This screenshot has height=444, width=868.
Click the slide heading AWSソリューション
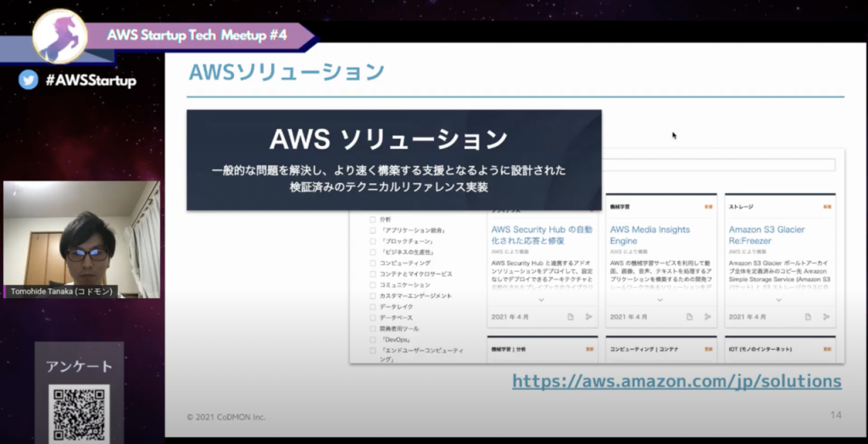coord(287,73)
